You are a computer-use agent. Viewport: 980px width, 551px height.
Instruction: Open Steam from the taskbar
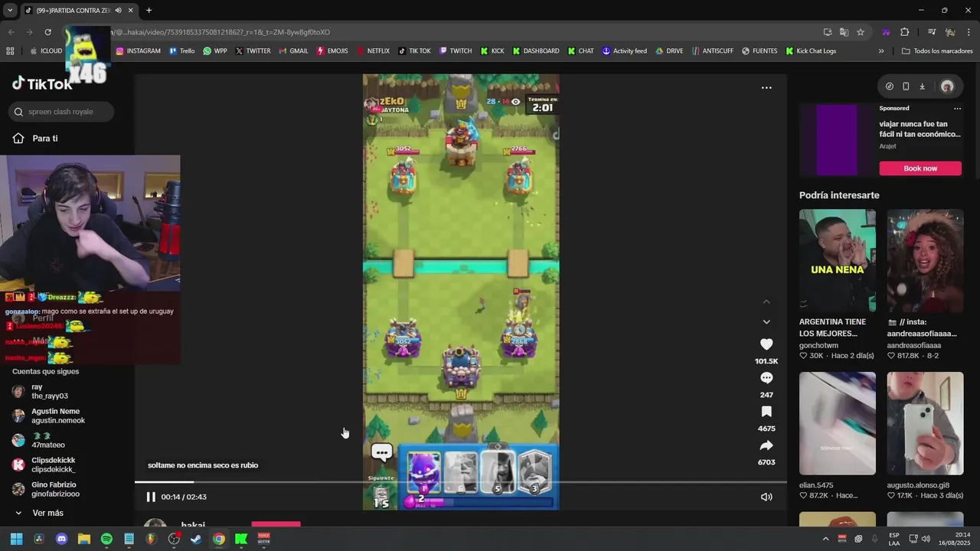click(196, 539)
